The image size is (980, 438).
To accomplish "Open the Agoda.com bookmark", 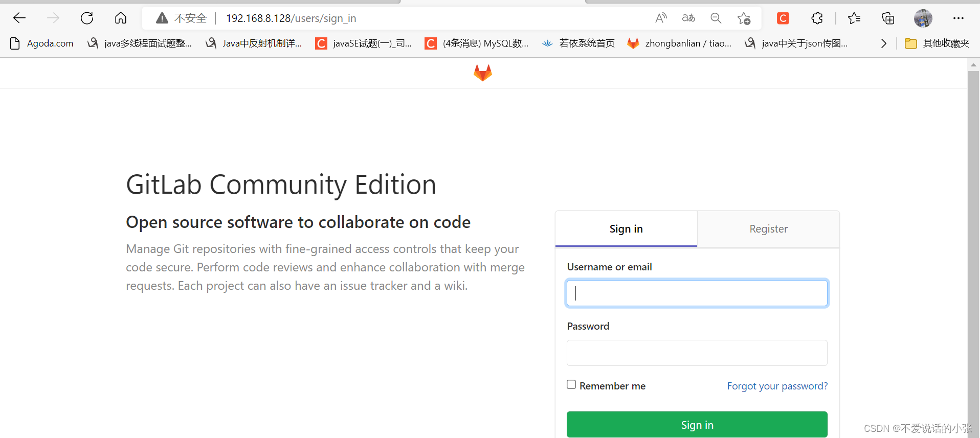I will [x=42, y=43].
